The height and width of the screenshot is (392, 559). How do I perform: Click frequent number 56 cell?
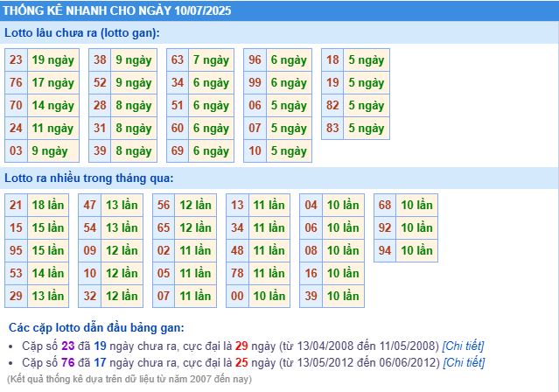[x=164, y=205]
